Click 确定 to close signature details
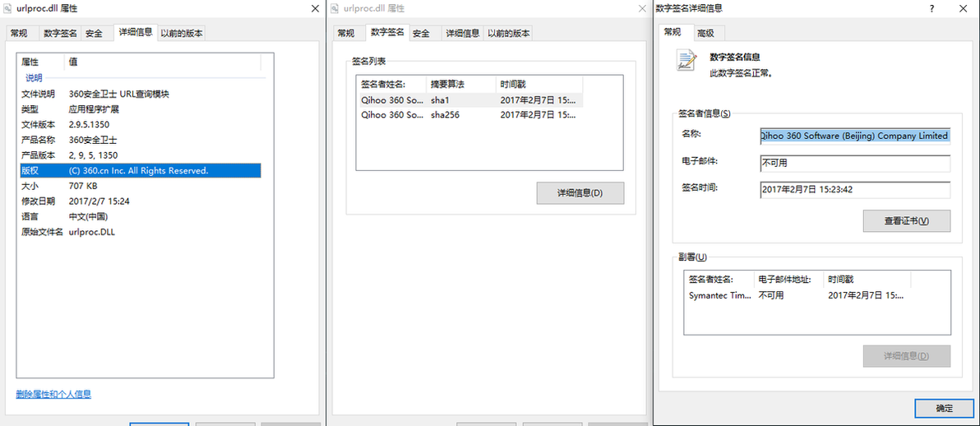The image size is (980, 426). click(x=944, y=409)
